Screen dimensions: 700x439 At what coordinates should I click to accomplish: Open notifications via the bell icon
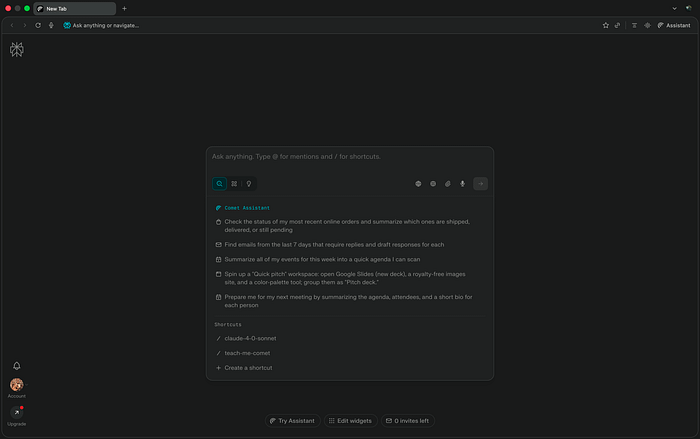point(16,366)
